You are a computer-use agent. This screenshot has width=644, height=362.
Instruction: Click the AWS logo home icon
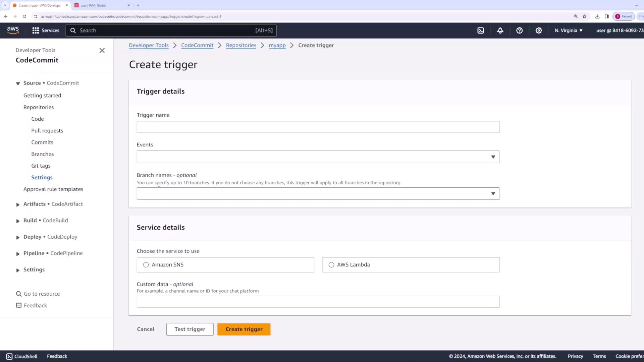13,30
